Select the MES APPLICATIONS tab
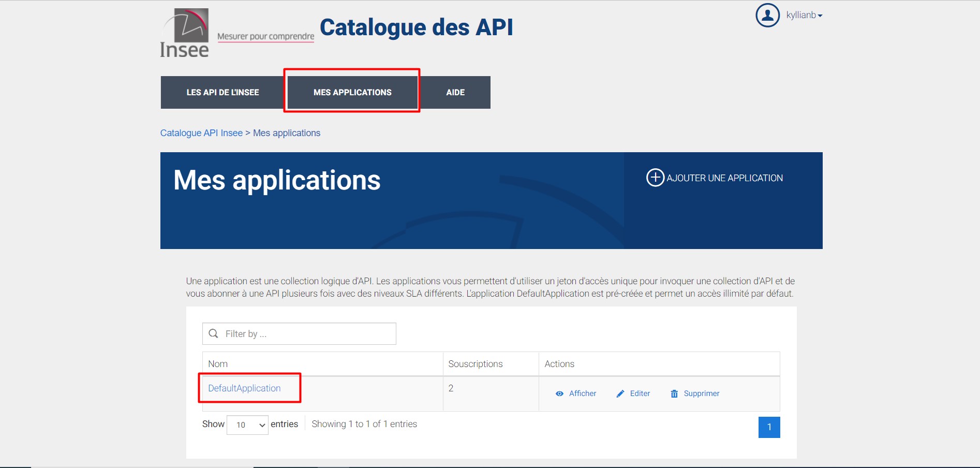The width and height of the screenshot is (980, 468). [352, 92]
